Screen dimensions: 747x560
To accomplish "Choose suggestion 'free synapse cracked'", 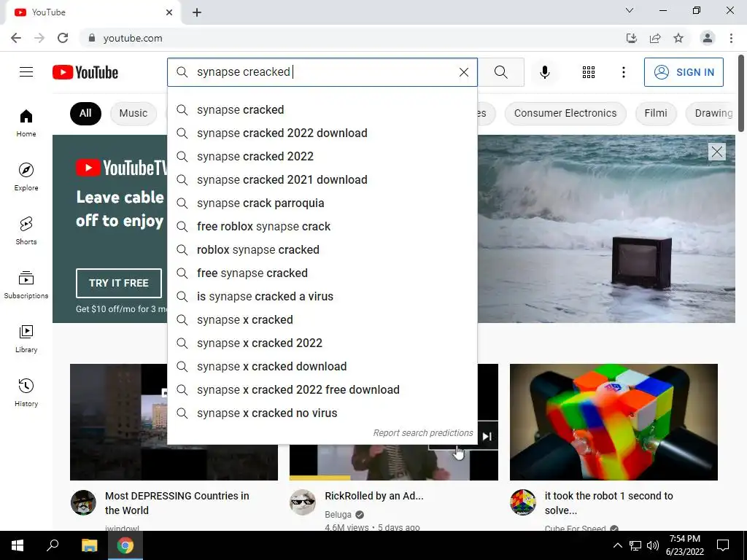I will [322, 273].
